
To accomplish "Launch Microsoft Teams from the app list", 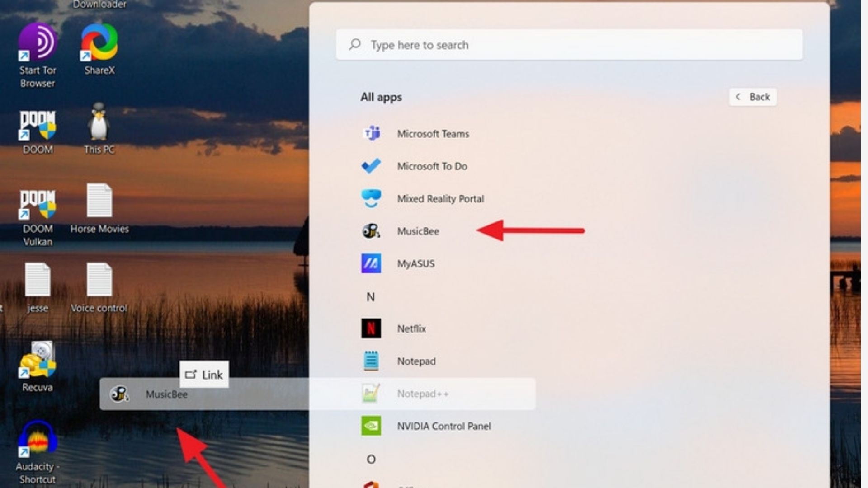I will click(433, 134).
